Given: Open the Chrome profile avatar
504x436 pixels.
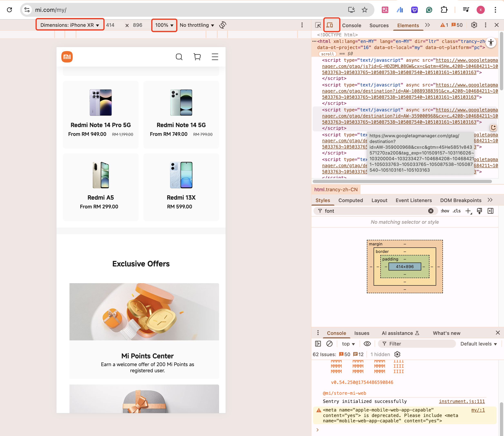Looking at the screenshot, I should point(480,10).
